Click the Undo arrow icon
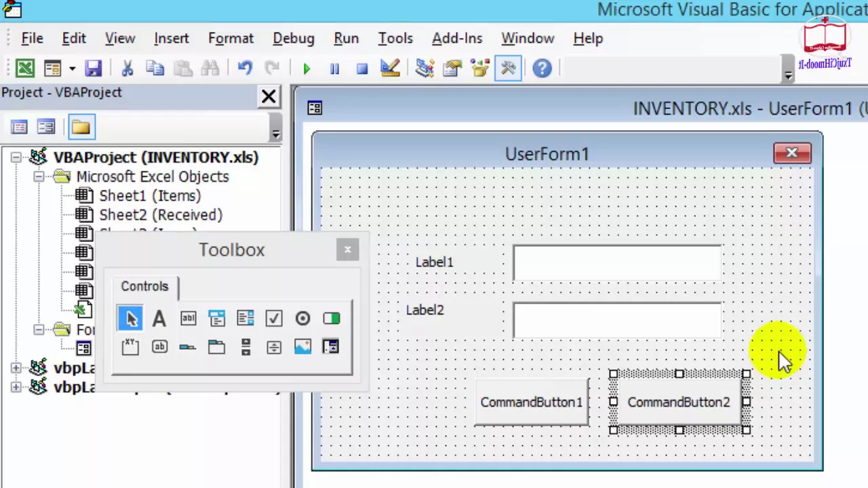 [x=245, y=68]
